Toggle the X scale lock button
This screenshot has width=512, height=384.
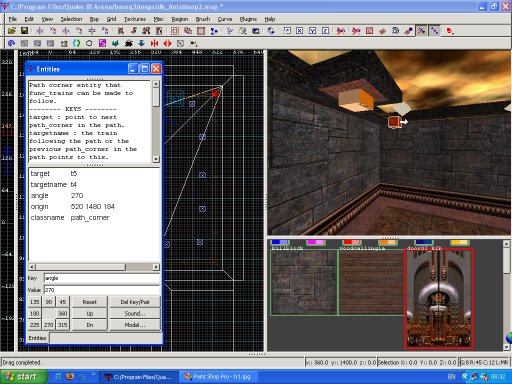[300, 31]
